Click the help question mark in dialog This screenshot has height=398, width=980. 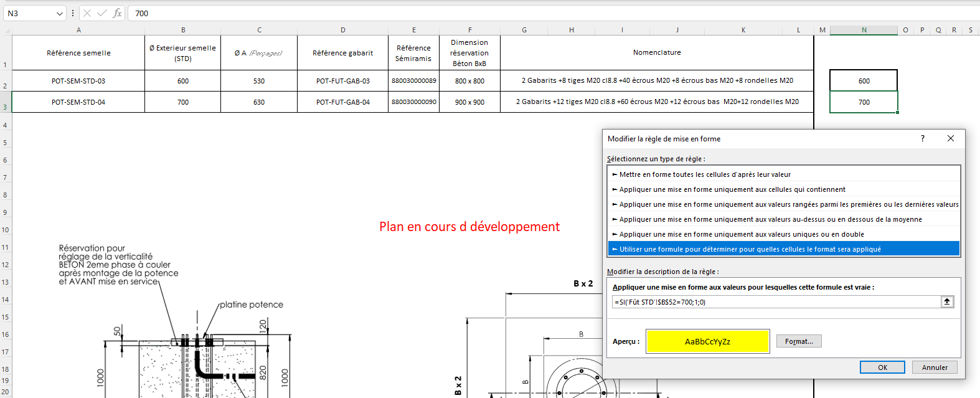click(923, 138)
